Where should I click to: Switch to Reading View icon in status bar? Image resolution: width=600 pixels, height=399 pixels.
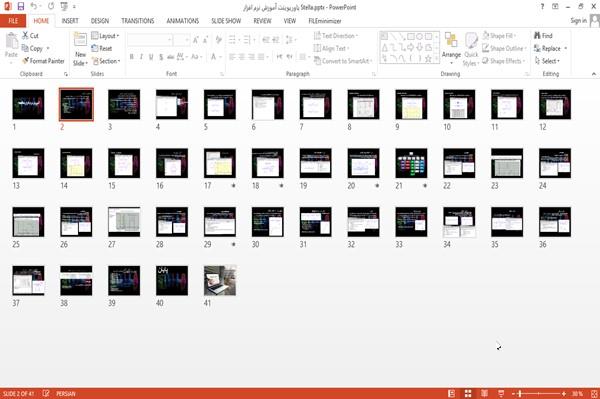[484, 393]
